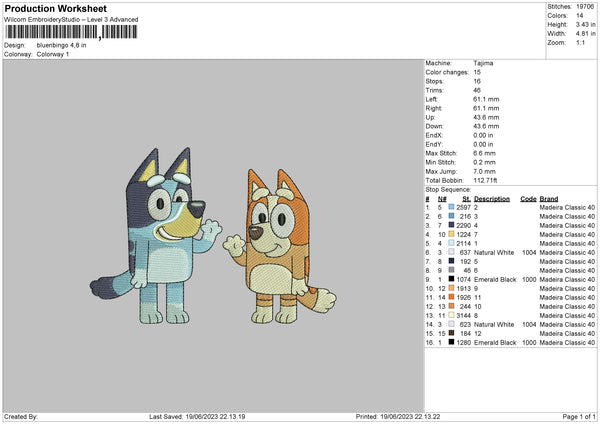Click code 1004 in stop row 14
600x424 pixels.
(x=529, y=325)
